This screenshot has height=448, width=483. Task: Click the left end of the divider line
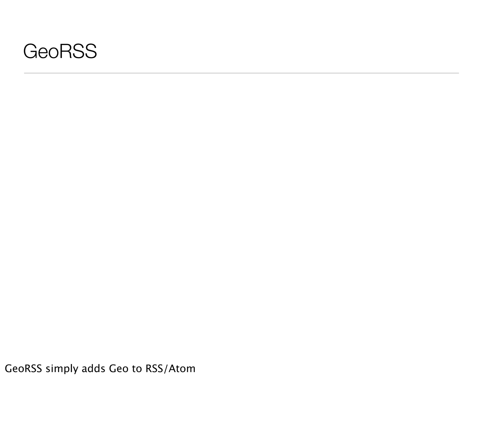point(25,73)
